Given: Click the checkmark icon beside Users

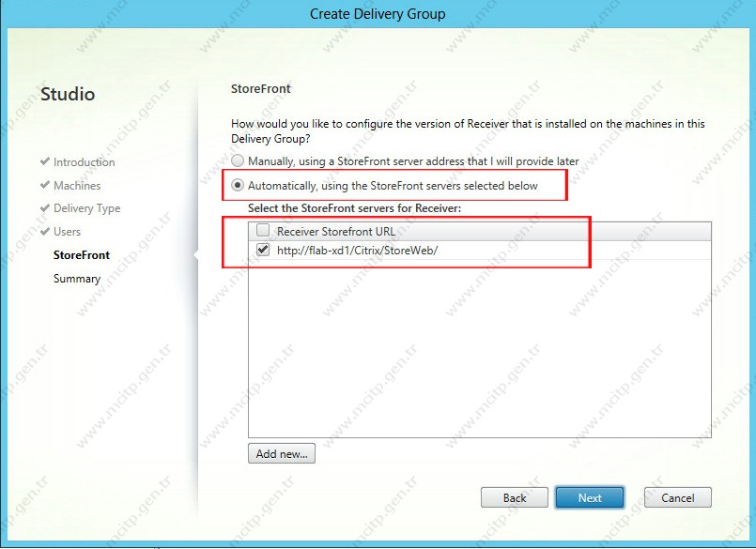Looking at the screenshot, I should pos(45,232).
